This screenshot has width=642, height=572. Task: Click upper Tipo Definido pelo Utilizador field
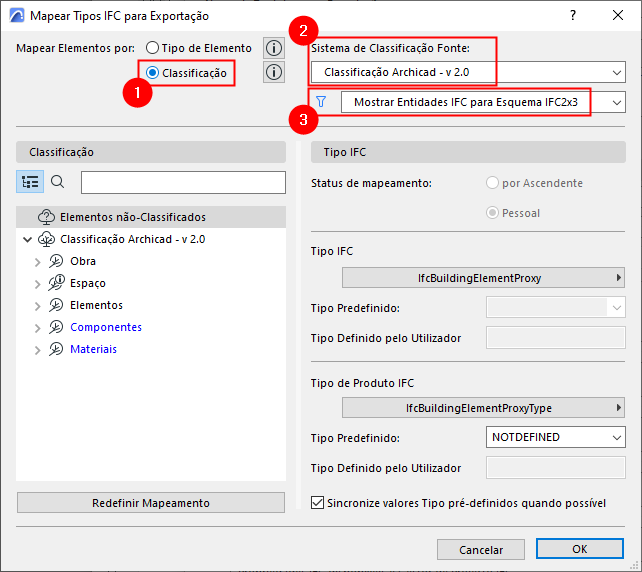pyautogui.click(x=556, y=338)
